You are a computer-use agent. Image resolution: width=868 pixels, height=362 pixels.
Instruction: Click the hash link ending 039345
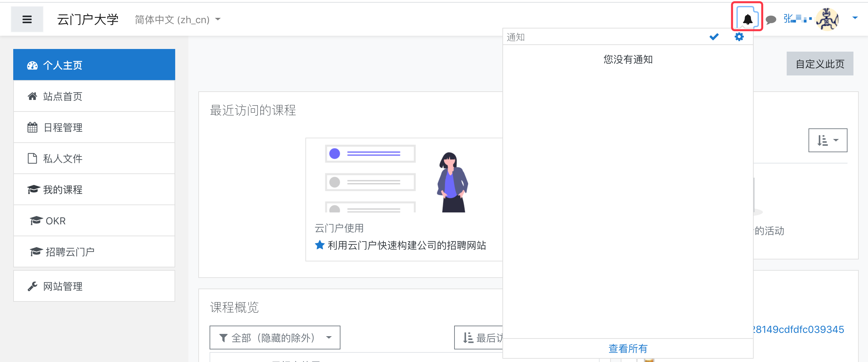point(799,329)
